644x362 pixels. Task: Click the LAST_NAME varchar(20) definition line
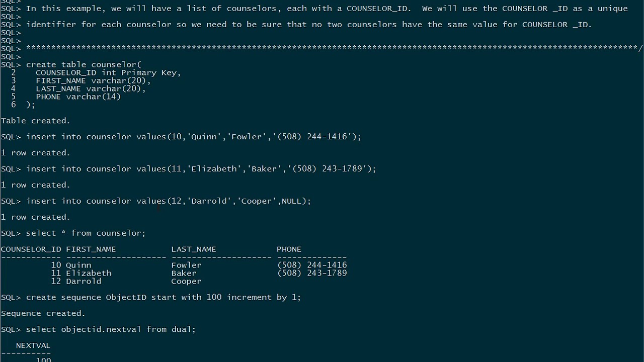tap(91, 88)
